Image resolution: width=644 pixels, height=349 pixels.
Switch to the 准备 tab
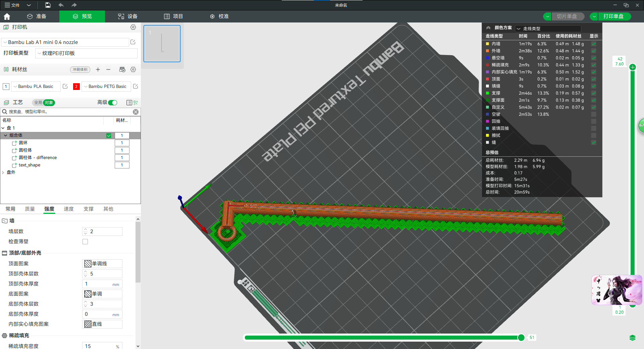coord(37,16)
